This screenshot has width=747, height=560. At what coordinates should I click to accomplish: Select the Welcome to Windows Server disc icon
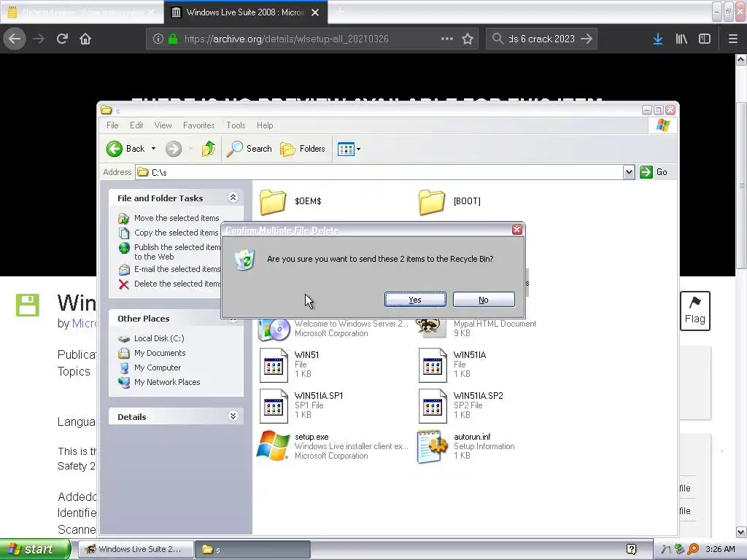click(x=274, y=330)
